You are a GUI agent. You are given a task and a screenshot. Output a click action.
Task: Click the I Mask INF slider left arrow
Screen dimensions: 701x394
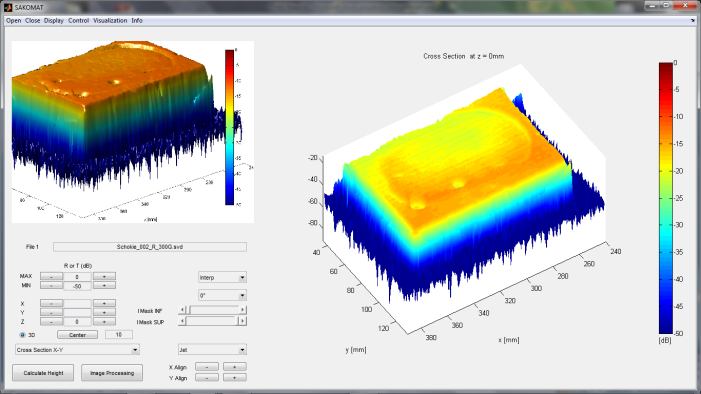click(182, 309)
